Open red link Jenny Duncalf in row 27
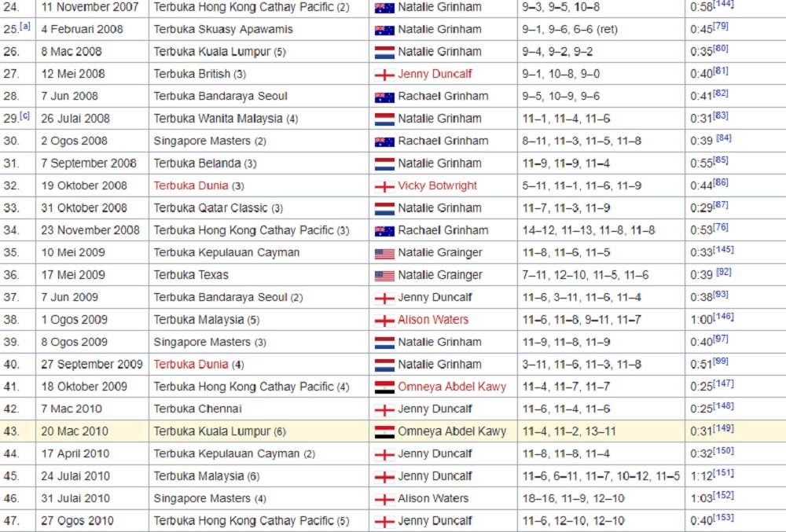Viewport: 786px width, 532px height. pos(435,74)
